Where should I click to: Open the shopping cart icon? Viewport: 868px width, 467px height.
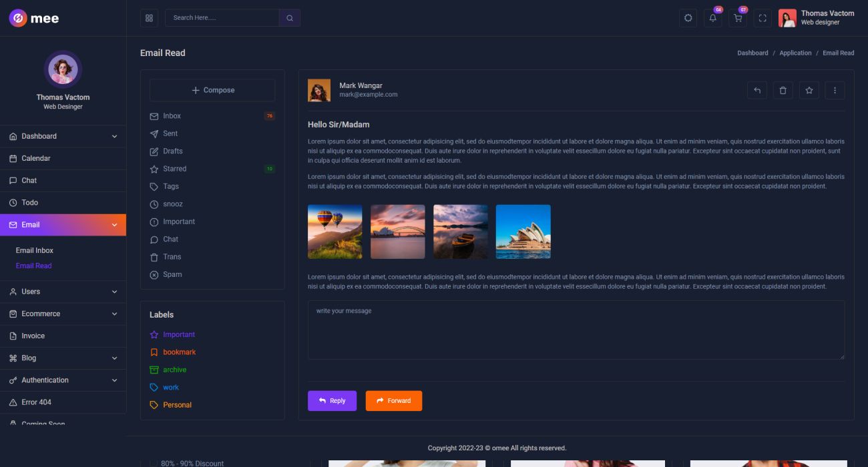coord(738,18)
